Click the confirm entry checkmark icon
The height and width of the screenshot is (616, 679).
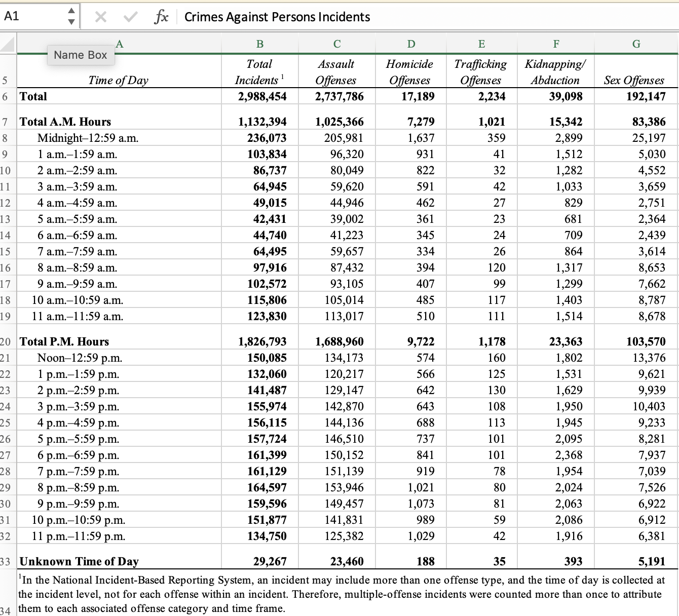(x=130, y=17)
